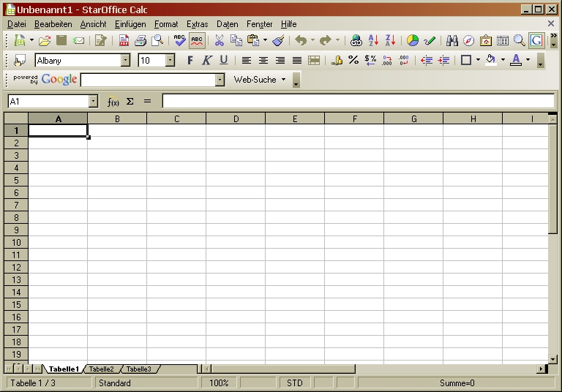Click the Sum sigma button
The height and width of the screenshot is (392, 562).
[130, 102]
